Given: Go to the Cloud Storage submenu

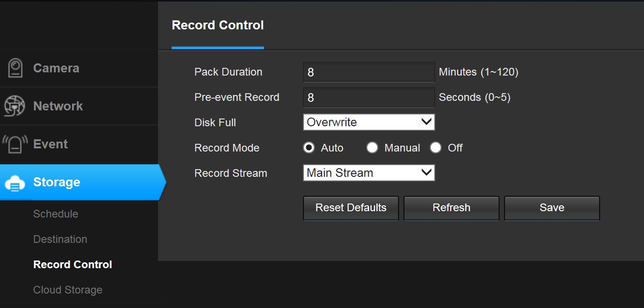Looking at the screenshot, I should [68, 290].
